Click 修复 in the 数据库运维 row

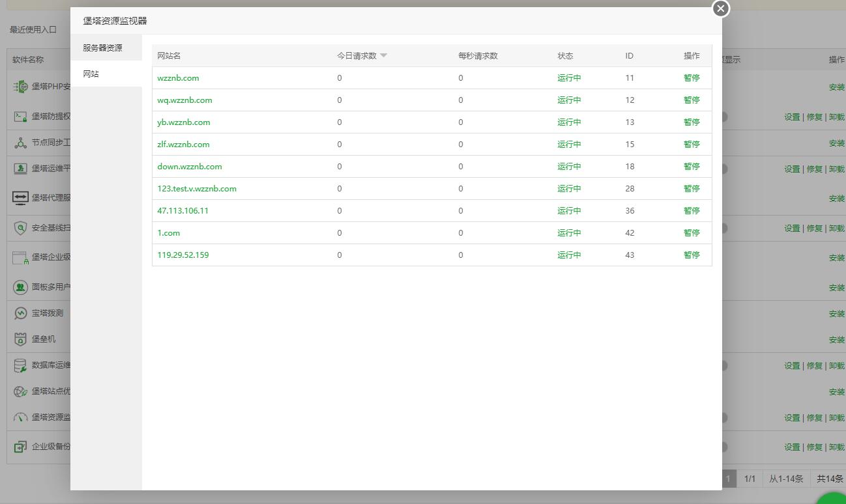815,365
